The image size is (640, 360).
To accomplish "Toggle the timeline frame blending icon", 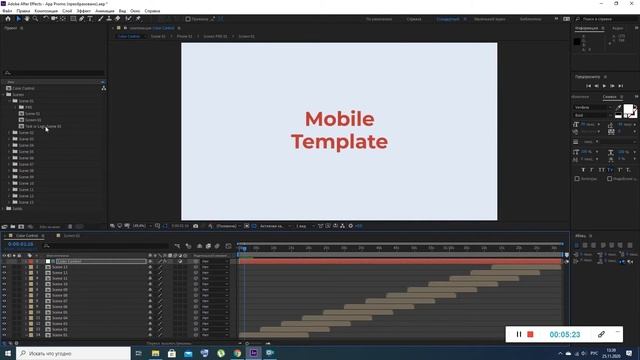I will click(x=208, y=246).
